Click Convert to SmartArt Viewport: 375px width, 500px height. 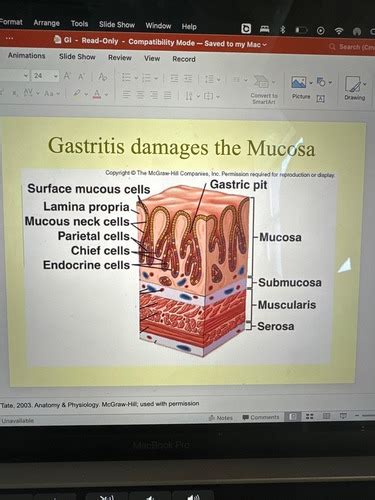[x=264, y=89]
